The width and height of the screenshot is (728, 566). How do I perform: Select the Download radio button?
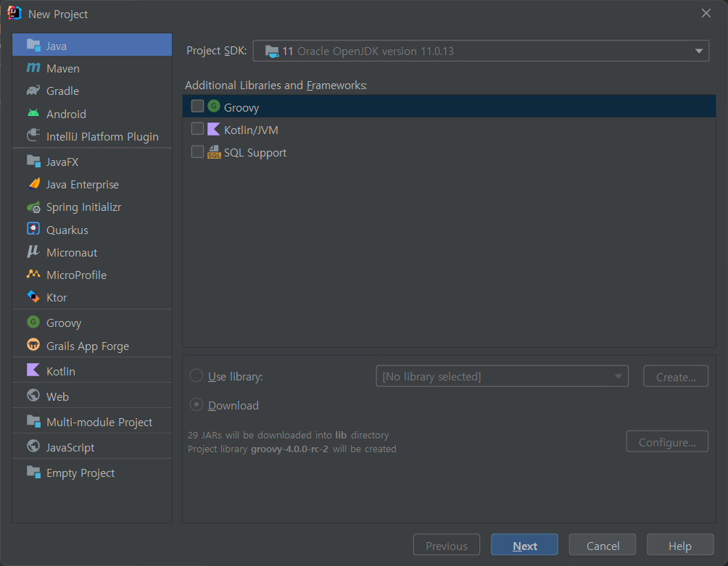[x=197, y=404]
